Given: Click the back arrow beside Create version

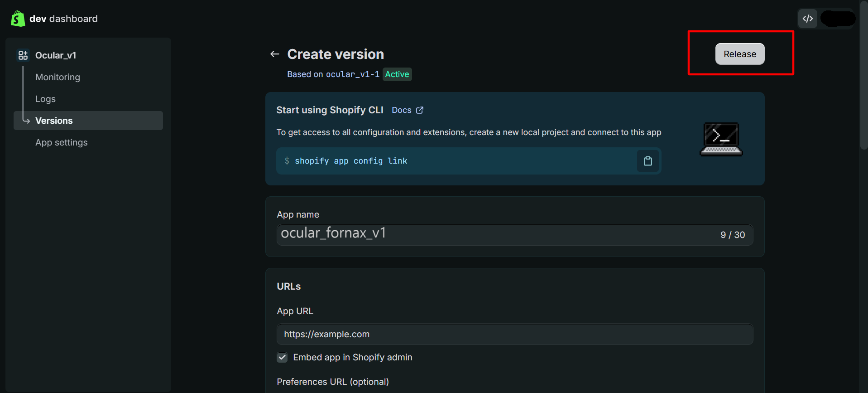Looking at the screenshot, I should (x=274, y=54).
